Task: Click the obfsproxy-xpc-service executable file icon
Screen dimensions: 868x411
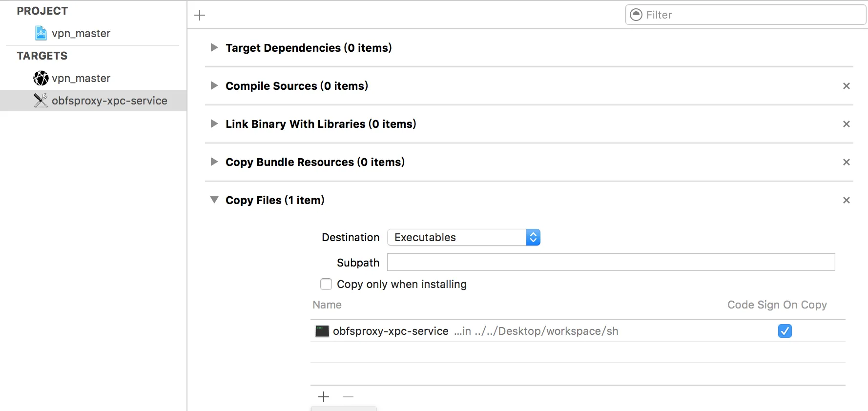Action: [x=322, y=331]
